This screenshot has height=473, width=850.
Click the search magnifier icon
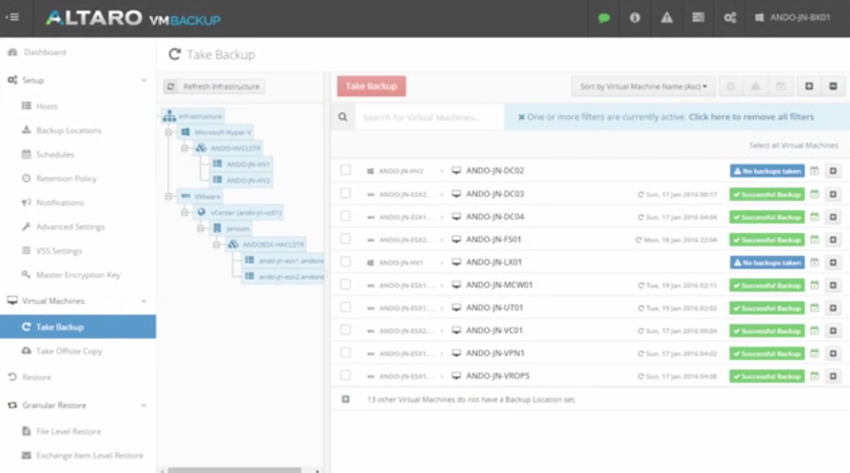(x=343, y=117)
